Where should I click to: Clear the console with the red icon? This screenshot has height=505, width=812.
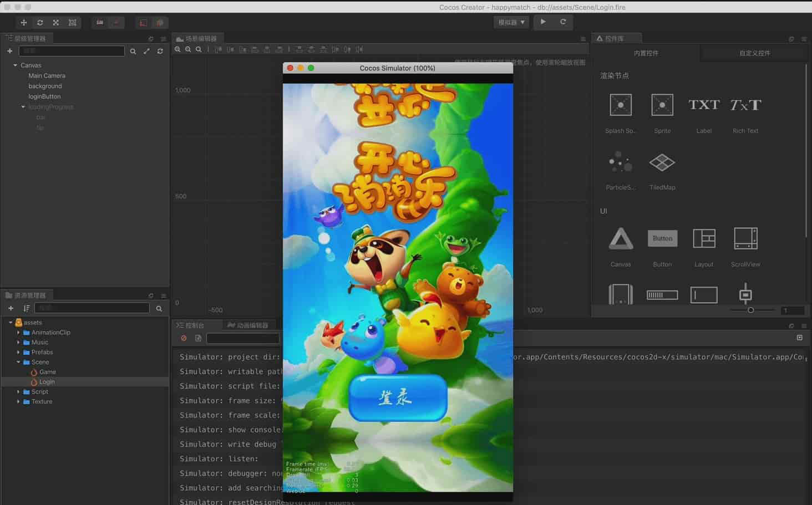[x=184, y=338]
